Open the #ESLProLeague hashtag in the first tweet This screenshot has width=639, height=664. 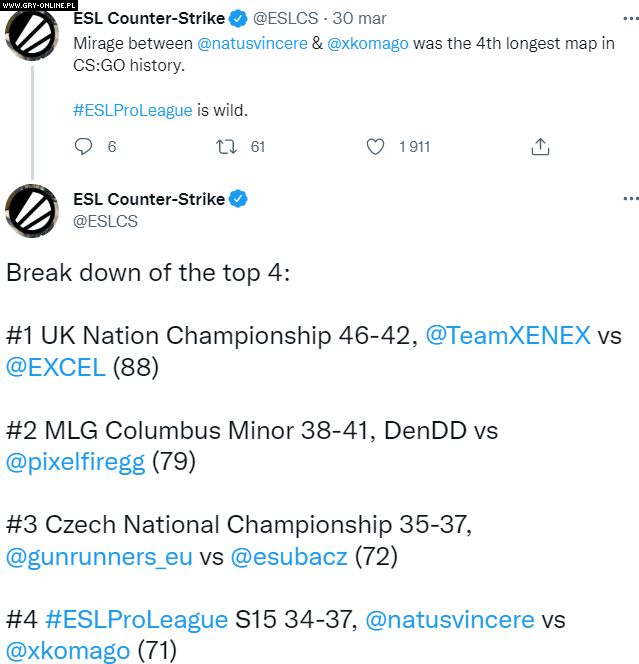point(132,110)
